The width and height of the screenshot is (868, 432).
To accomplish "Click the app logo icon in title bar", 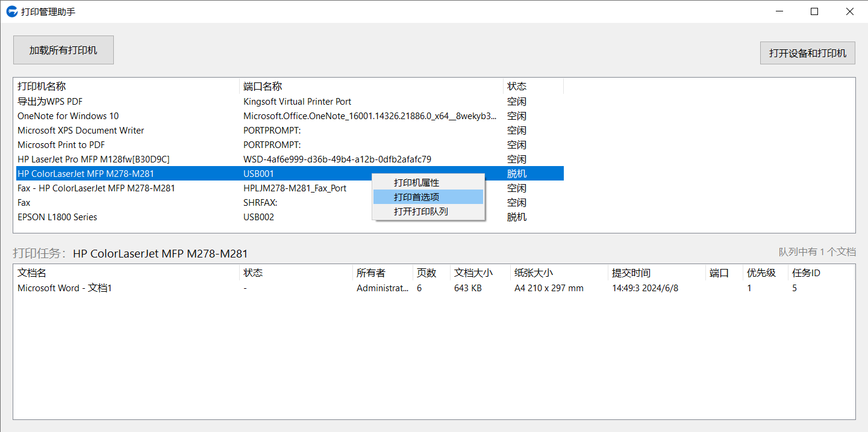I will (x=12, y=11).
